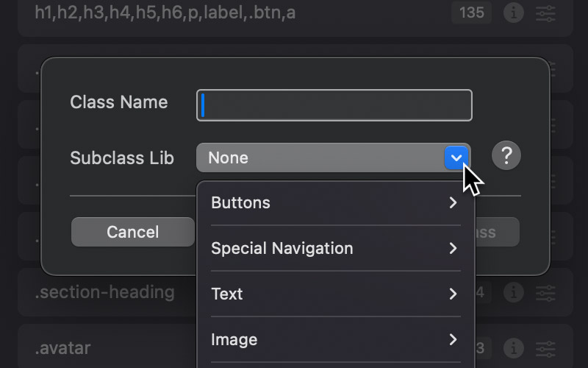Screen dimensions: 588x368
Task: Click the info icon on the .avatar row
Action: [x=513, y=348]
